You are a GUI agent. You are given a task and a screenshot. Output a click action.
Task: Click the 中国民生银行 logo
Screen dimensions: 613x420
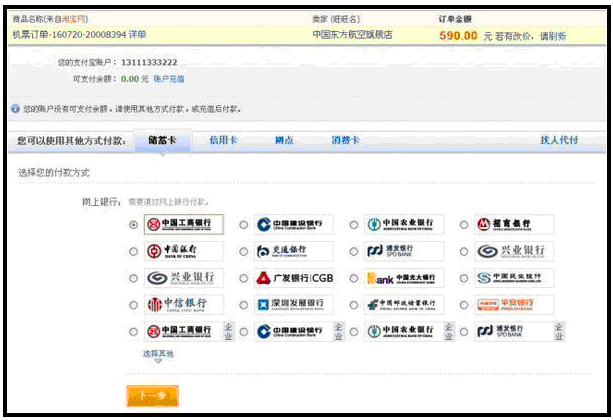click(x=514, y=278)
